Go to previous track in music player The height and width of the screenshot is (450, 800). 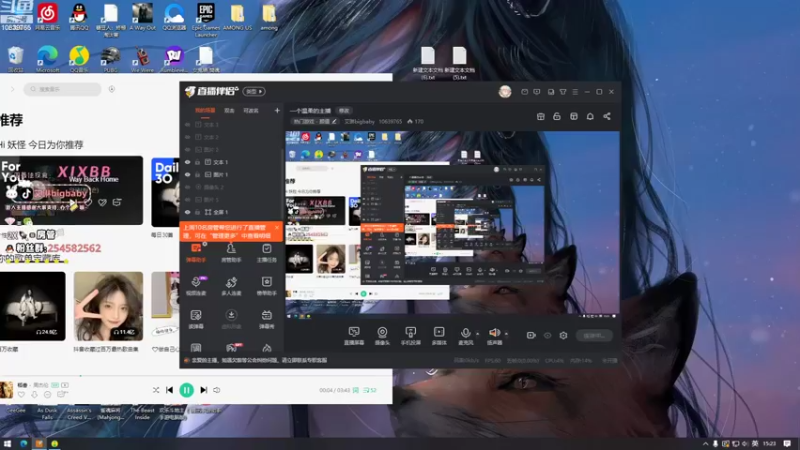(x=169, y=390)
